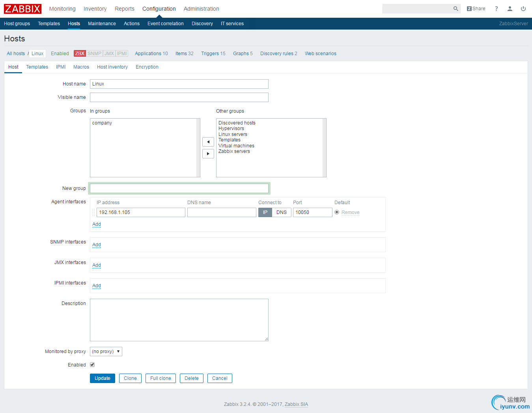Toggle the Enabled checkbox
Image resolution: width=532 pixels, height=413 pixels.
pos(92,365)
